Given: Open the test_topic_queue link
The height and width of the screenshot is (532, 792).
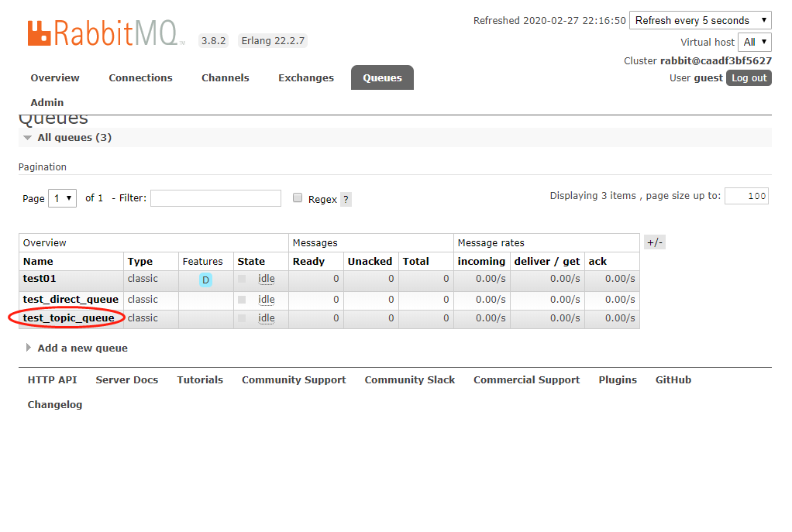Looking at the screenshot, I should click(68, 318).
